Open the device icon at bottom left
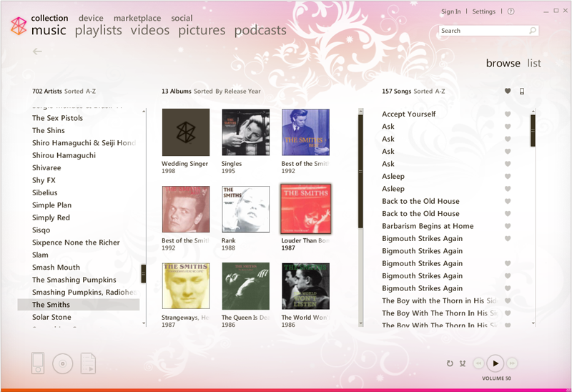 pos(38,363)
